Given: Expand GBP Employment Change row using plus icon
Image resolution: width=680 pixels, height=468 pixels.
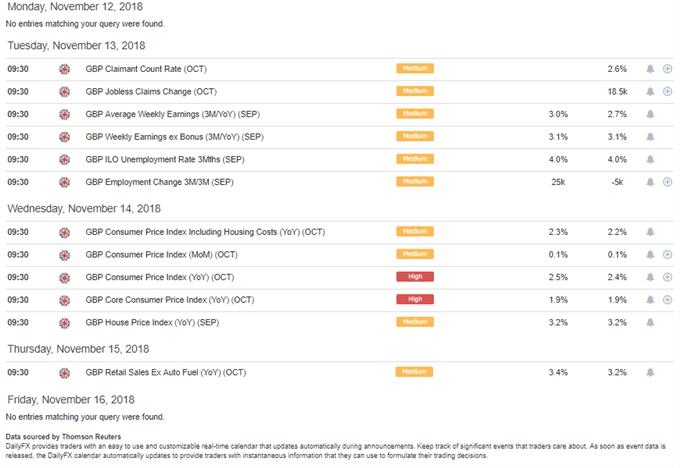Looking at the screenshot, I should click(x=667, y=182).
